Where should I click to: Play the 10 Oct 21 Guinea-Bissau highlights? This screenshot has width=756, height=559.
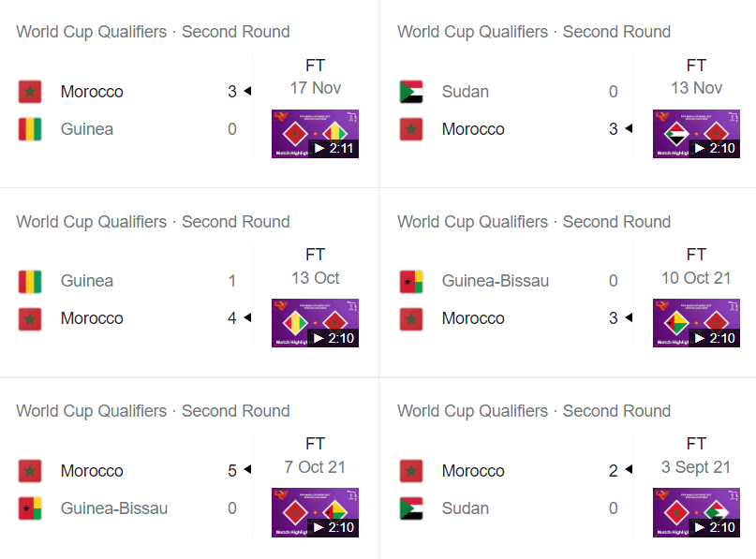click(x=696, y=323)
